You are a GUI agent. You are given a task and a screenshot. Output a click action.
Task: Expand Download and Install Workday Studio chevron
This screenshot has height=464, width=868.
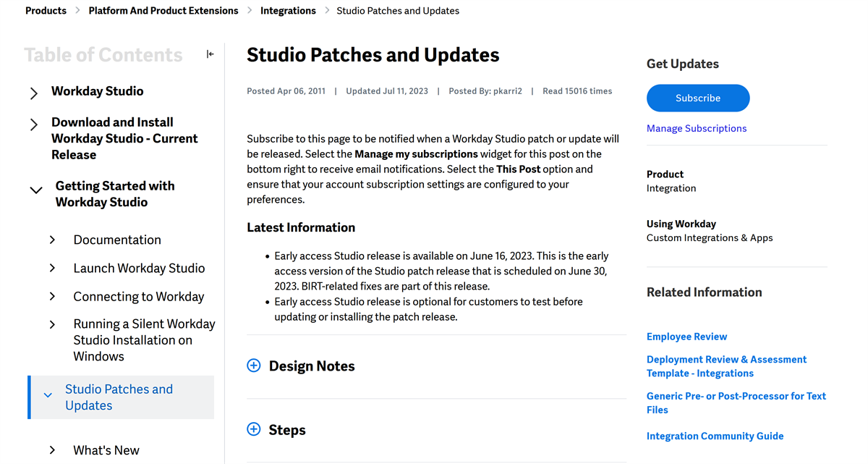[34, 125]
